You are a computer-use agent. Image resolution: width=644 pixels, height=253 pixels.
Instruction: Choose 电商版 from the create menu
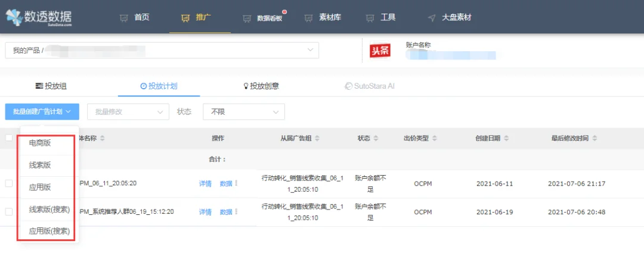(x=40, y=143)
